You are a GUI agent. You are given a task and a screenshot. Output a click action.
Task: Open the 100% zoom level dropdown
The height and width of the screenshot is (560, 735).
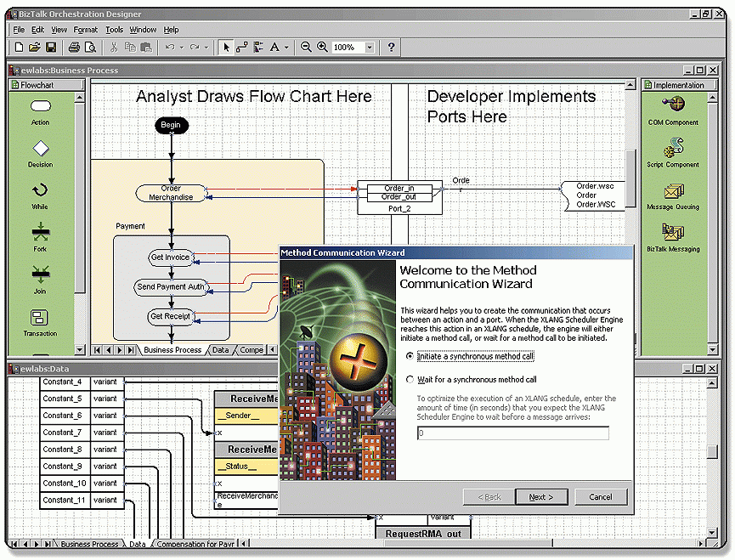[370, 48]
